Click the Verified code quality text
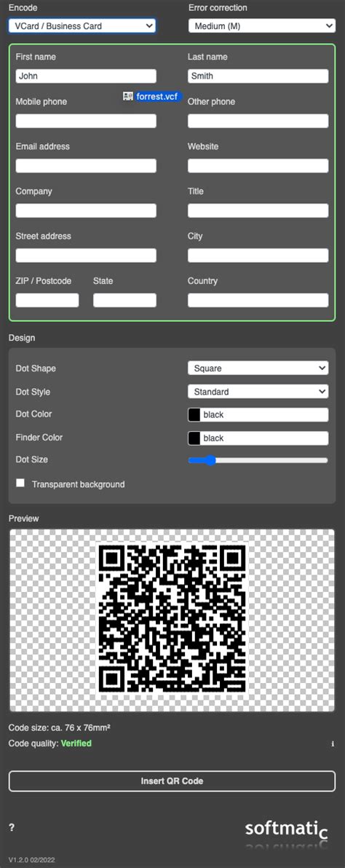This screenshot has height=868, width=345. 76,743
